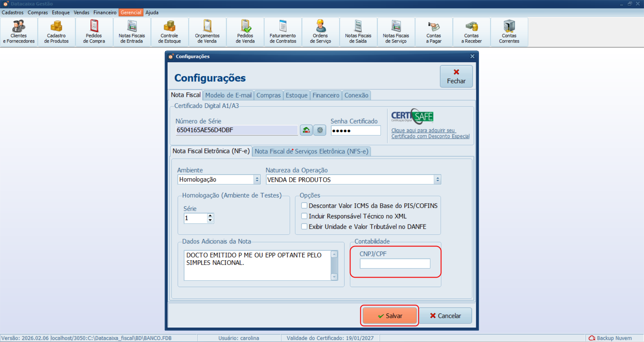
Task: Open the Vendas menu
Action: [82, 12]
